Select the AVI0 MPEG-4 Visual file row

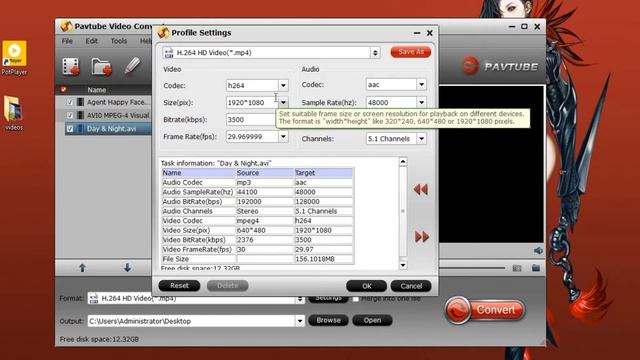tap(108, 115)
